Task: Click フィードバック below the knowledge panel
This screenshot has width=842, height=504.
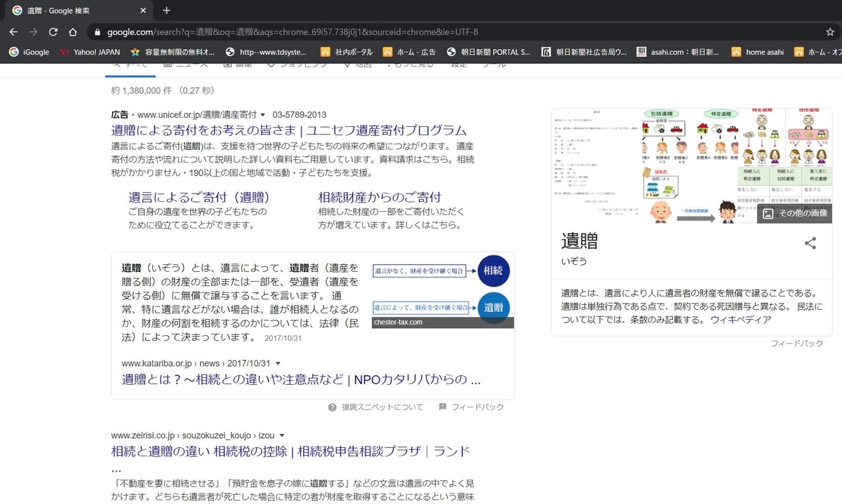Action: 797,343
